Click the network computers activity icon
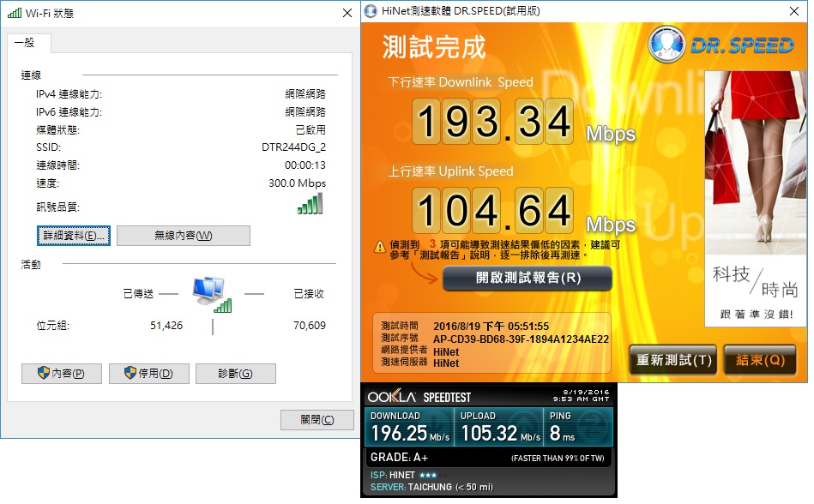The height and width of the screenshot is (504, 814). point(212,295)
